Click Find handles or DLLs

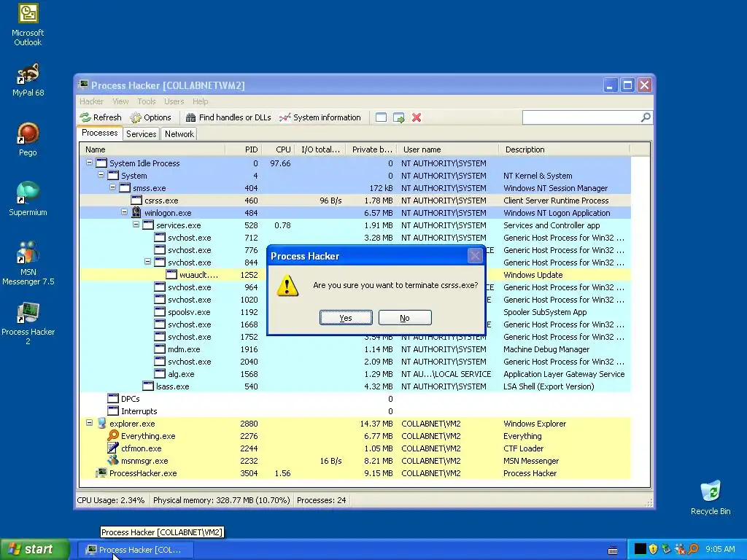(x=228, y=117)
